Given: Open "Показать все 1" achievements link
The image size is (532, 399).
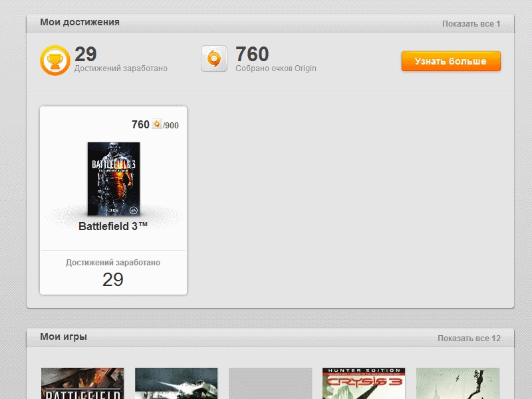Looking at the screenshot, I should pyautogui.click(x=471, y=24).
